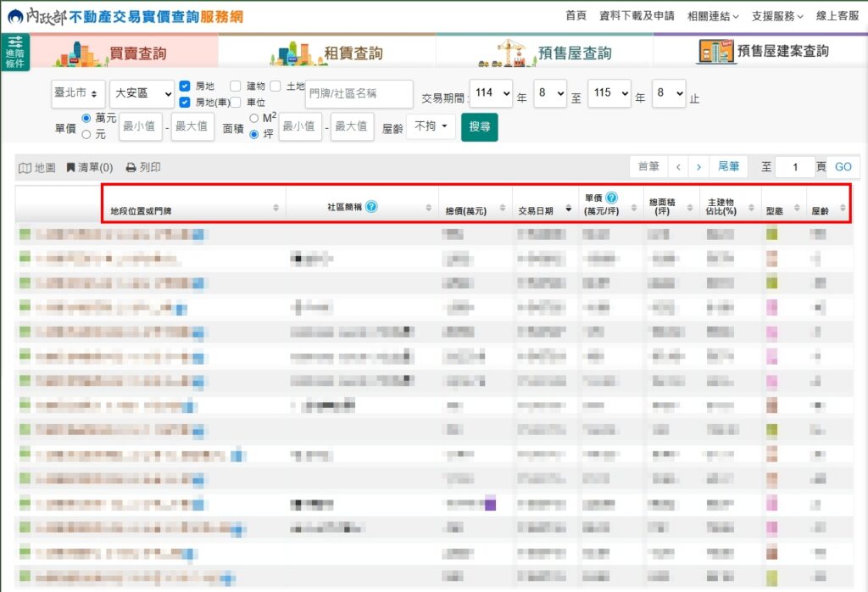Screen dimensions: 868x592
Task: Select 坪 area unit radio
Action: [254, 134]
